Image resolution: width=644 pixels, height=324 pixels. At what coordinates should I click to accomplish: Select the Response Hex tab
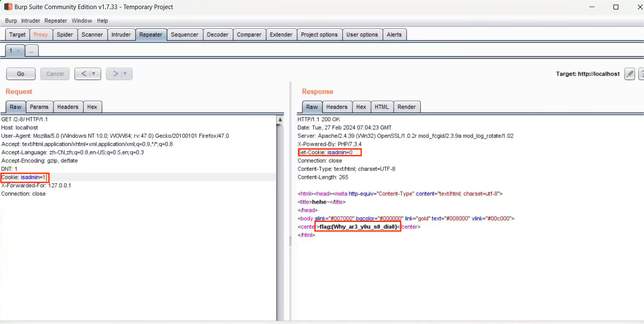pos(361,107)
